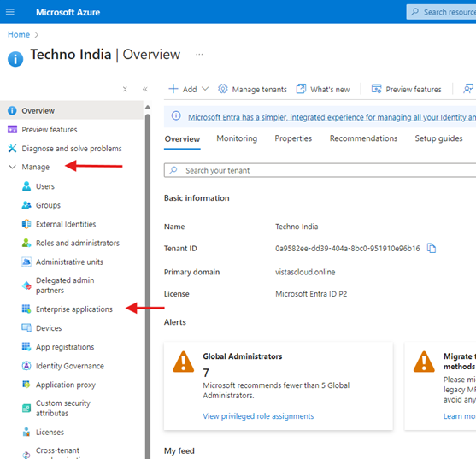Open the Microsoft Entra simpler experience link

click(x=332, y=117)
